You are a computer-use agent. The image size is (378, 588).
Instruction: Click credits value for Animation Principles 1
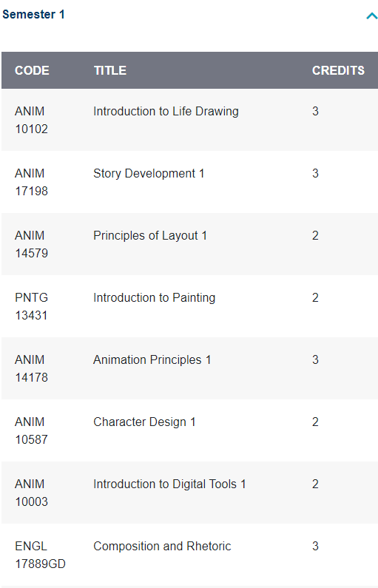click(x=315, y=360)
